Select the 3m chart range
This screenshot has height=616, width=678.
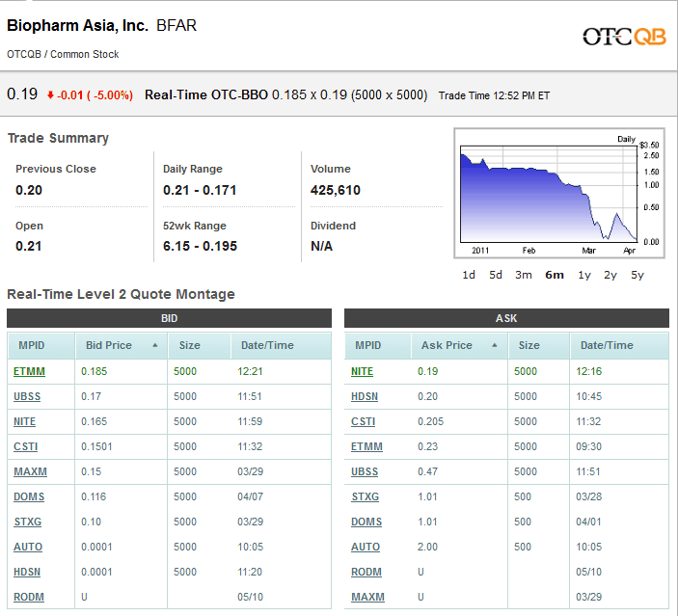click(x=523, y=275)
